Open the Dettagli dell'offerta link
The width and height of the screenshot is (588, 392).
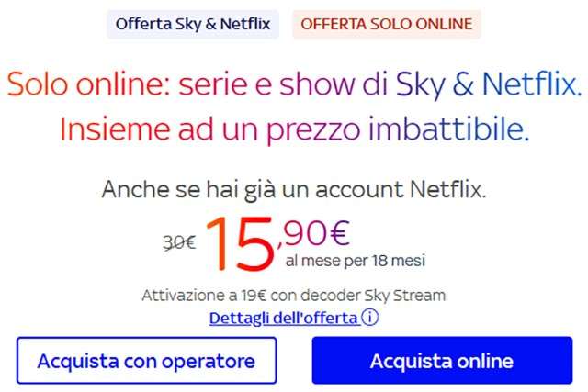point(284,319)
